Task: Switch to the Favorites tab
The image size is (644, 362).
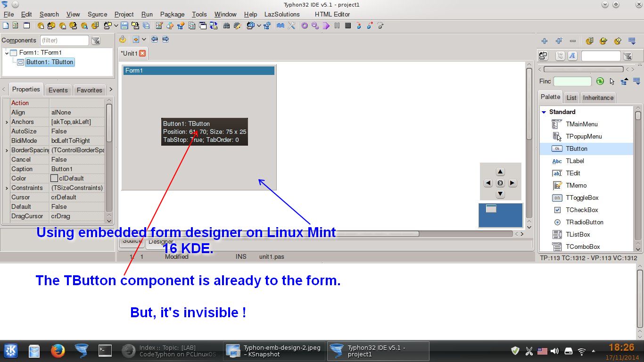Action: tap(89, 90)
